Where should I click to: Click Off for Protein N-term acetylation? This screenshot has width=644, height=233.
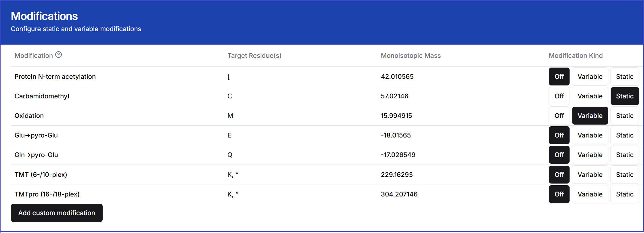coord(559,77)
